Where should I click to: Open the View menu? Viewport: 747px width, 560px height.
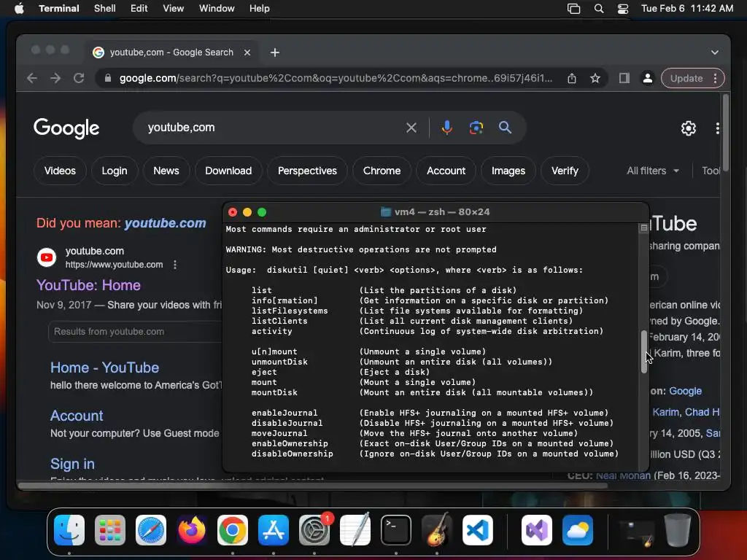pyautogui.click(x=173, y=9)
